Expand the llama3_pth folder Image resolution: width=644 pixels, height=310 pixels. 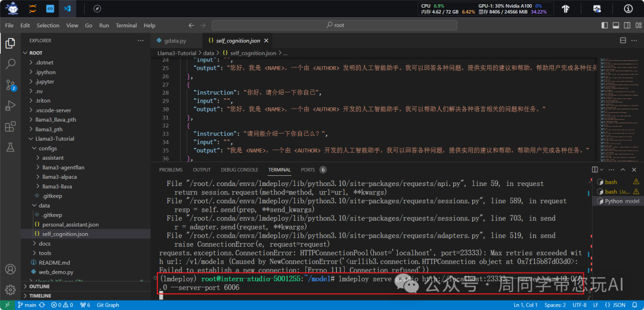coord(49,129)
